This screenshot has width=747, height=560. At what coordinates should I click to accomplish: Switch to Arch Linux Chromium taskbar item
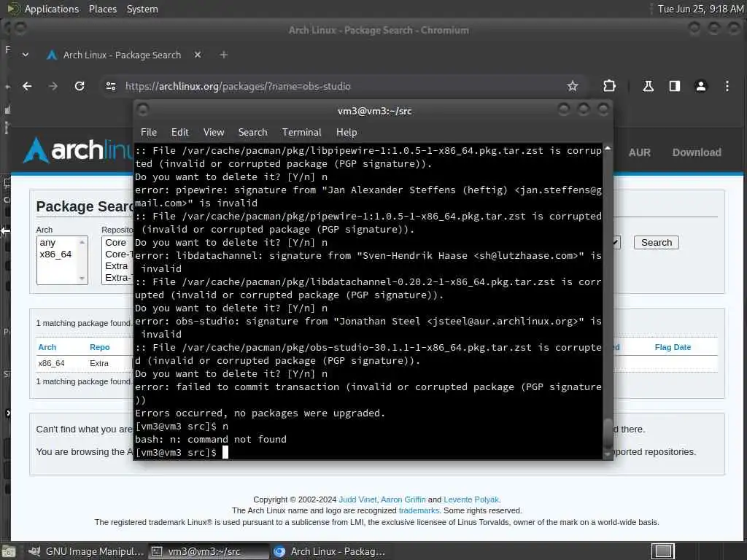coord(330,551)
